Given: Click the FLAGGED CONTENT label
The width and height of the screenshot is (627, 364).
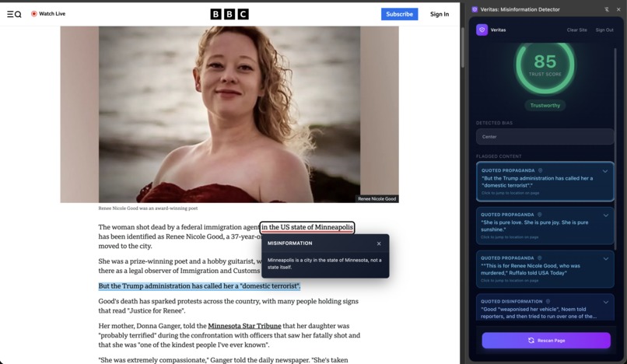Looking at the screenshot, I should [x=499, y=156].
